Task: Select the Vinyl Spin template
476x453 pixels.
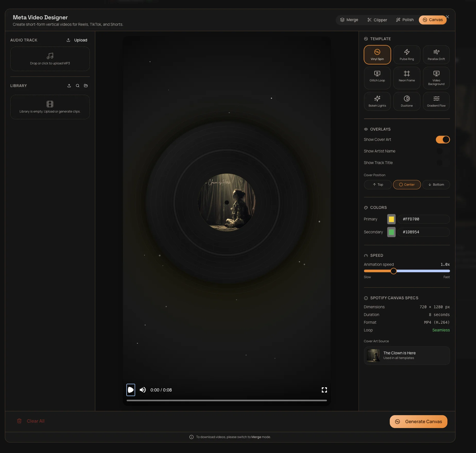Action: click(x=377, y=55)
